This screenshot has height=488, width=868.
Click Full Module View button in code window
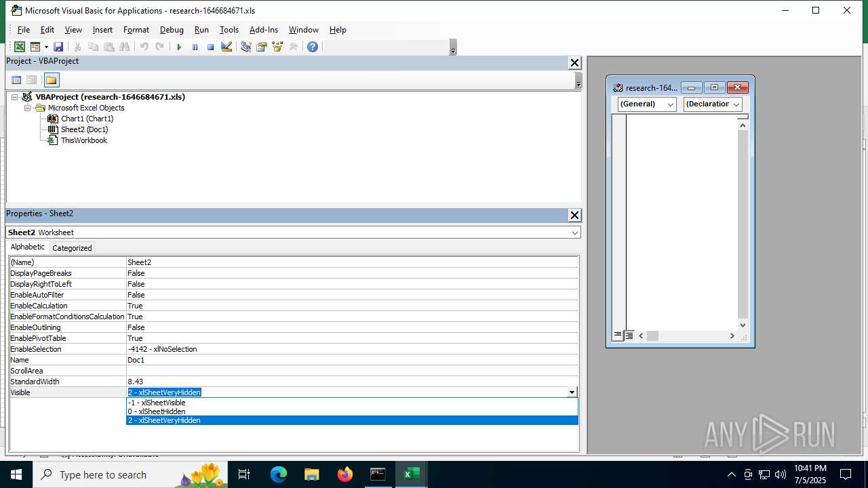(x=629, y=335)
